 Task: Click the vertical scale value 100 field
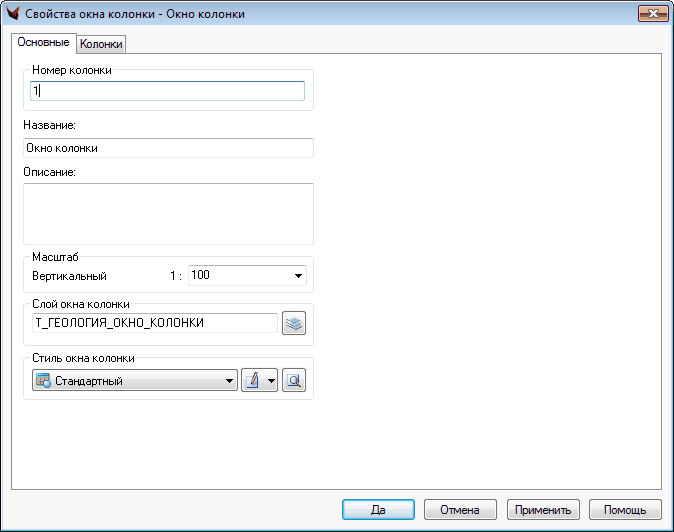pyautogui.click(x=238, y=276)
